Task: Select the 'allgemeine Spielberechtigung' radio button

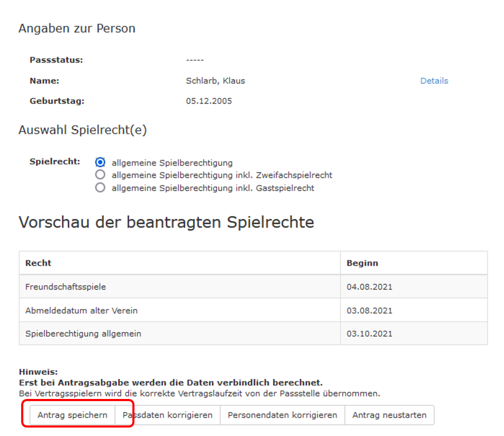Action: (100, 162)
